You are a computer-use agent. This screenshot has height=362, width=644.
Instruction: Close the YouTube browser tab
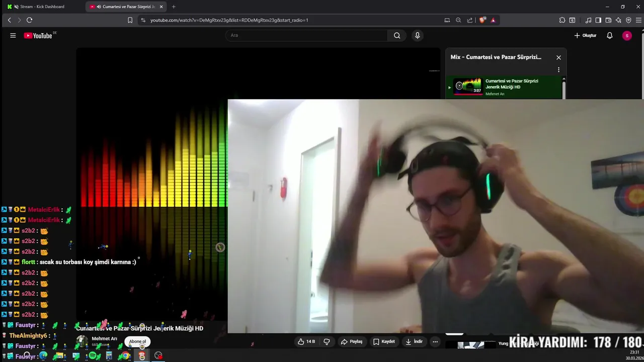point(161,7)
